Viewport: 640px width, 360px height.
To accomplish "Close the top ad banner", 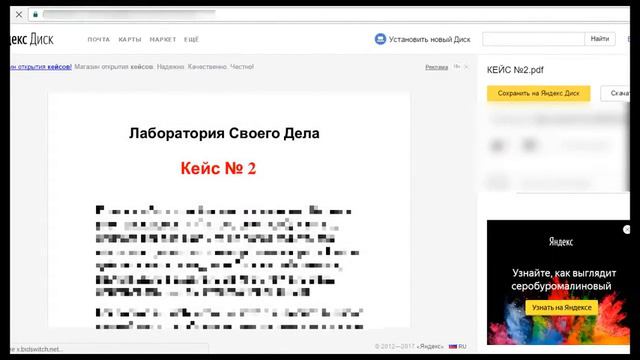I will (466, 67).
